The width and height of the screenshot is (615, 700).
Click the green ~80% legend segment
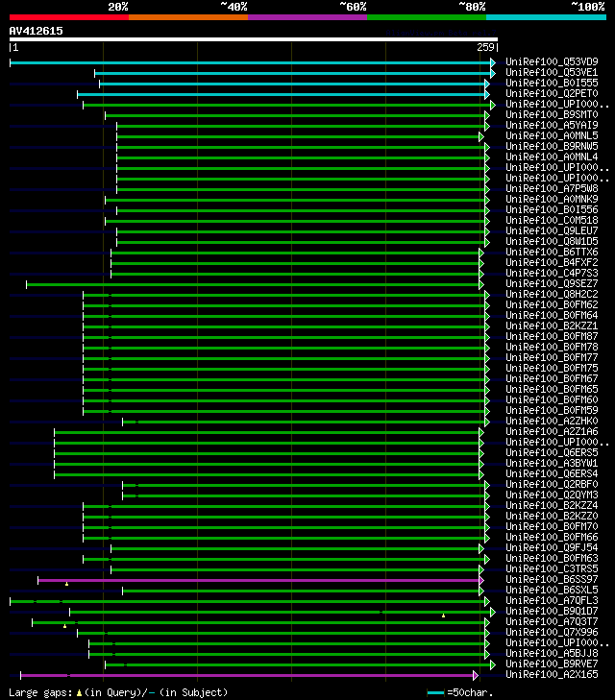click(427, 17)
